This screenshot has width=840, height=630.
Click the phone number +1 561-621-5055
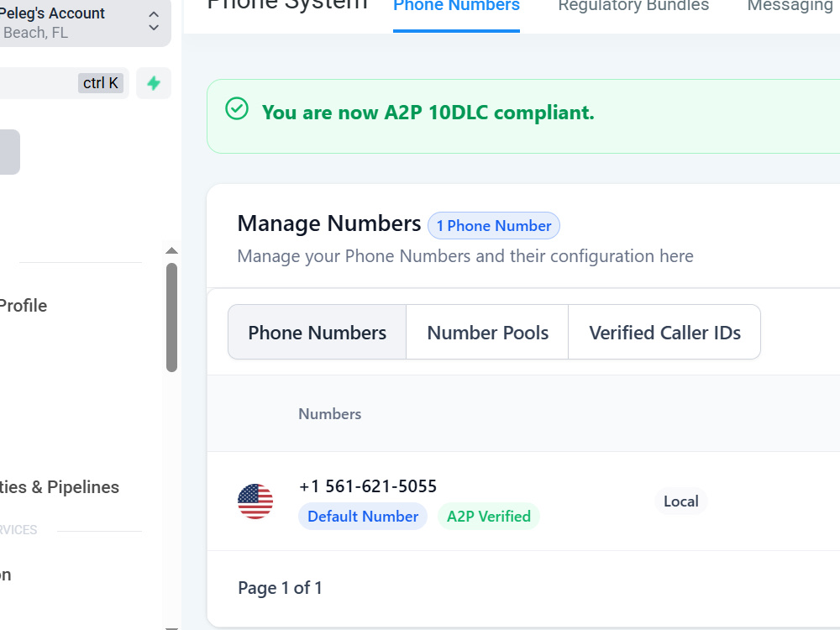(x=368, y=486)
